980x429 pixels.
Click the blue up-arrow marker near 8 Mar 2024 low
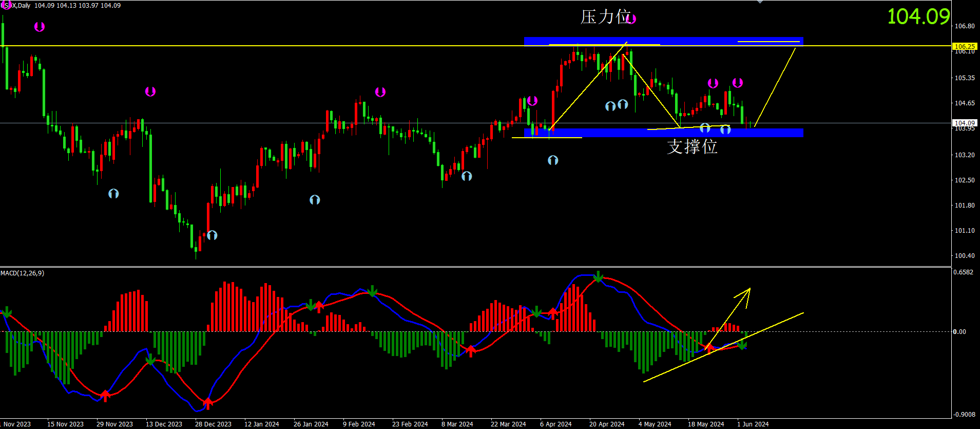click(x=467, y=176)
